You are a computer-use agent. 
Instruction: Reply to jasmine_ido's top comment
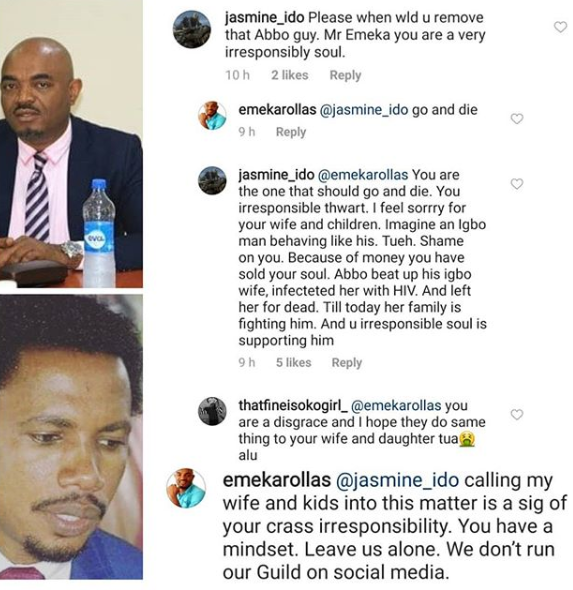[345, 75]
